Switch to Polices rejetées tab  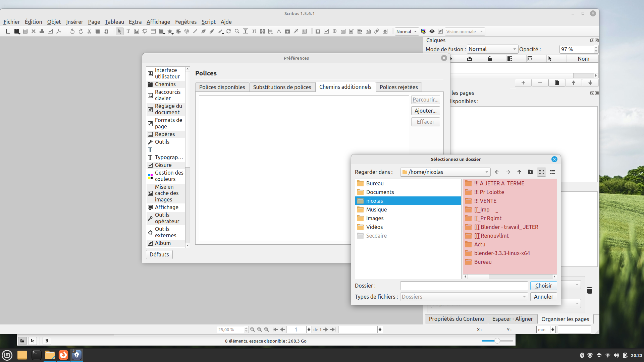click(399, 87)
